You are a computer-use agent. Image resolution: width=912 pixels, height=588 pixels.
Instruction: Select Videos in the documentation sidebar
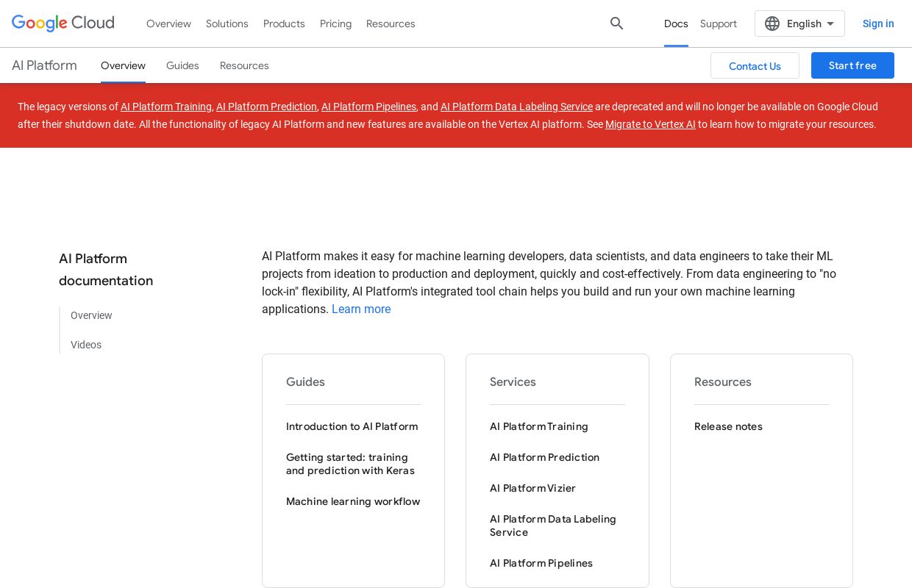[86, 345]
